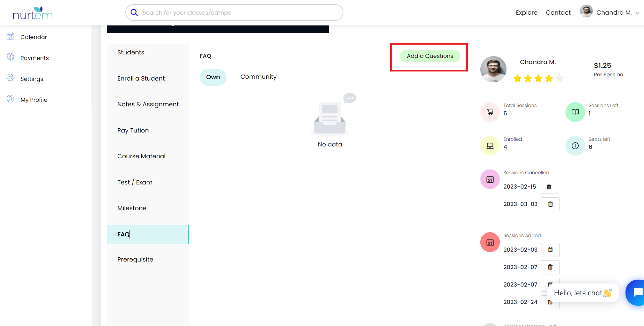Click the Add a Questions button

[430, 56]
